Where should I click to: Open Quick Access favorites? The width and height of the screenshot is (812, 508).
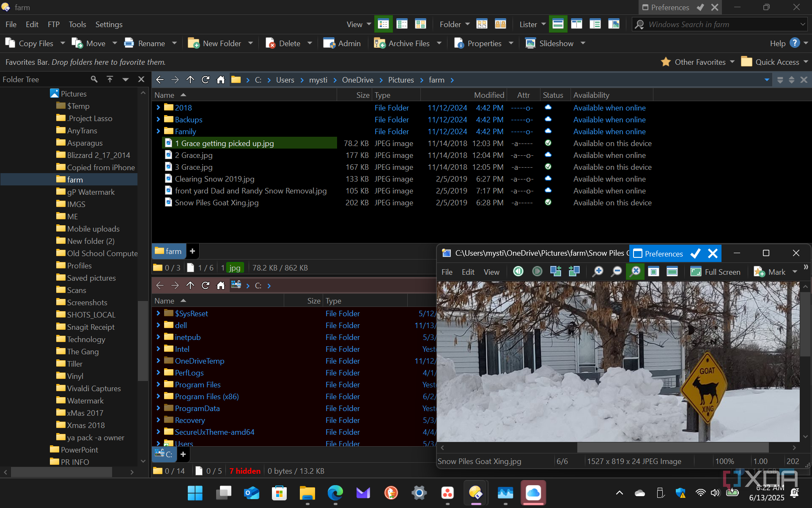(774, 62)
